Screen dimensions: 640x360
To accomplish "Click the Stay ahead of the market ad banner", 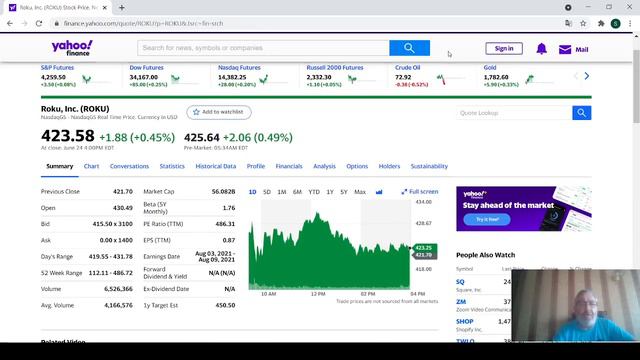I will (x=524, y=209).
